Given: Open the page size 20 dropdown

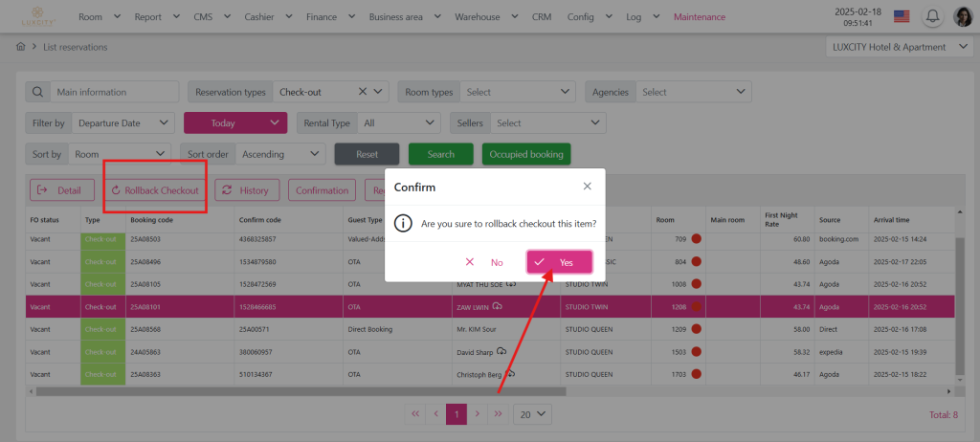Looking at the screenshot, I should pos(532,414).
